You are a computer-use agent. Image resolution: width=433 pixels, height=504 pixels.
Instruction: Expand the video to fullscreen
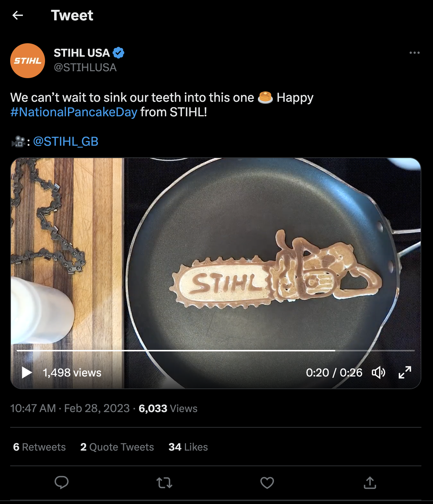[x=405, y=372]
